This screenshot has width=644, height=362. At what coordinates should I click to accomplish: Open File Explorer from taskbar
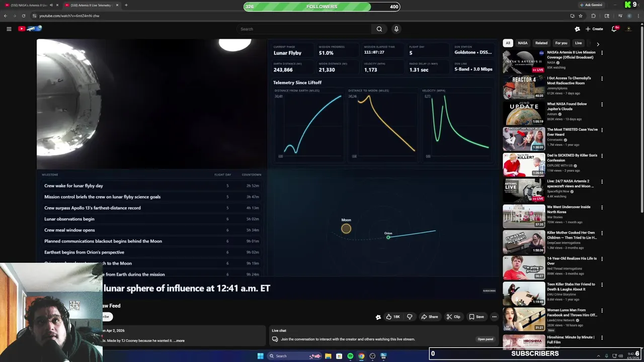(328, 356)
